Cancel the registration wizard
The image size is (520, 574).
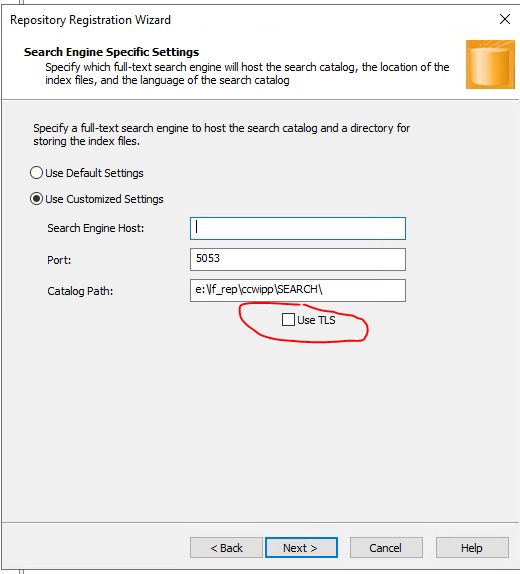386,548
